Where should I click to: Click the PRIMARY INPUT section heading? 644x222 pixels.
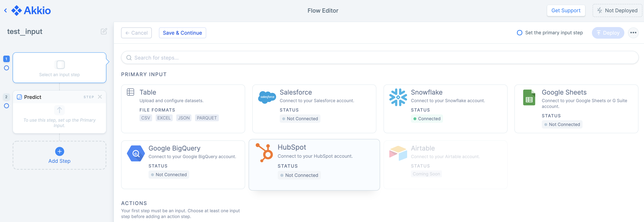(x=144, y=74)
